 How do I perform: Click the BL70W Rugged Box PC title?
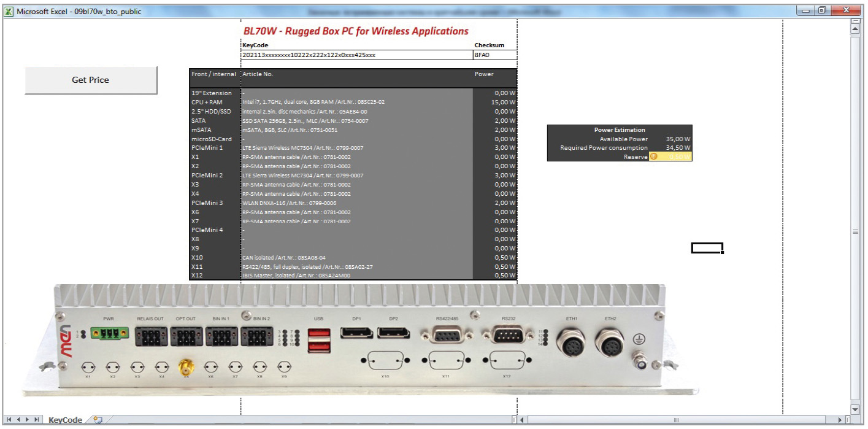pos(356,31)
